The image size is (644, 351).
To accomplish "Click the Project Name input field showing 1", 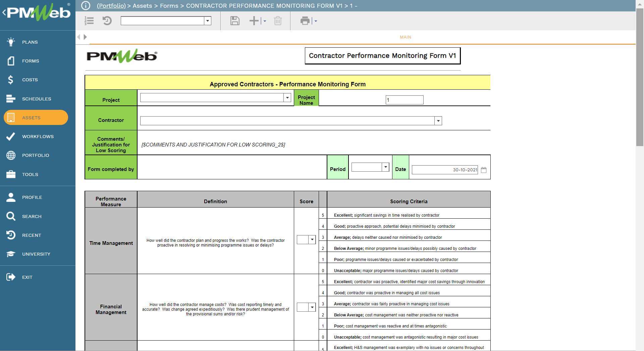I will pyautogui.click(x=404, y=100).
